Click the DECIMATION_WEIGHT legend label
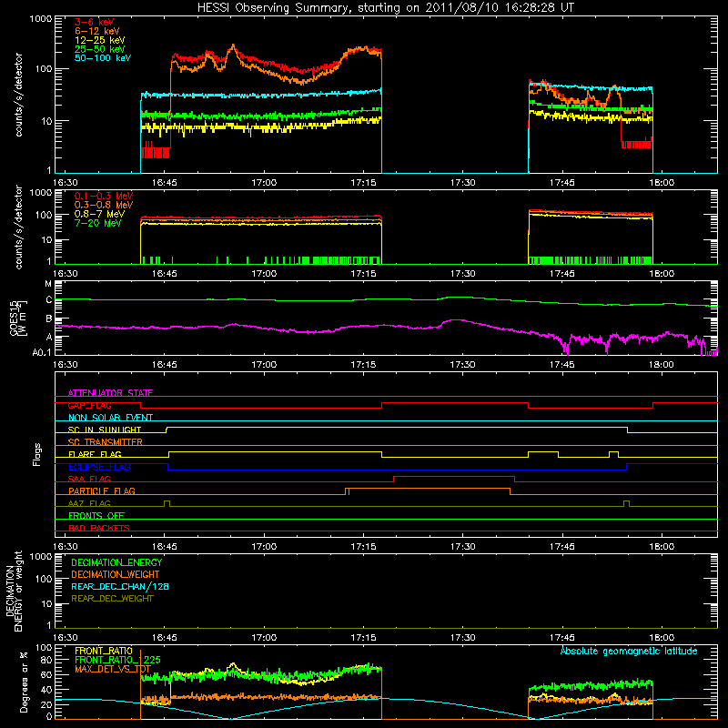 pos(116,575)
